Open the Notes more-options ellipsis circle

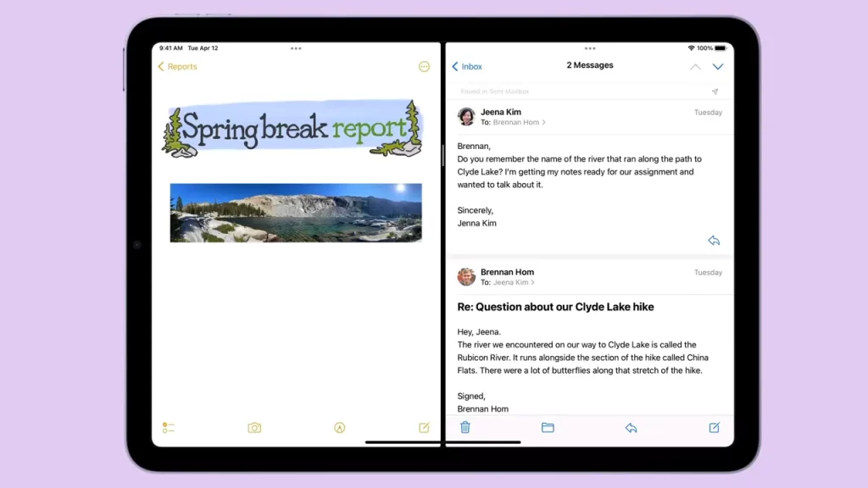(x=424, y=66)
